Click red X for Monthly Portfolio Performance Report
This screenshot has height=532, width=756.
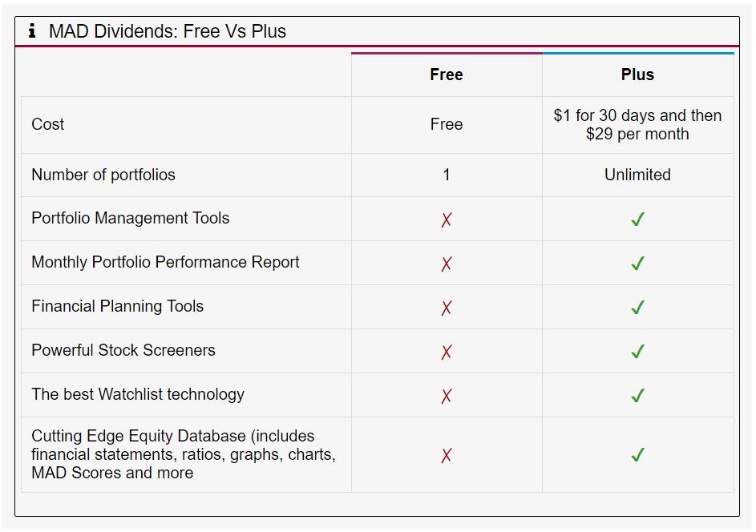(x=447, y=264)
